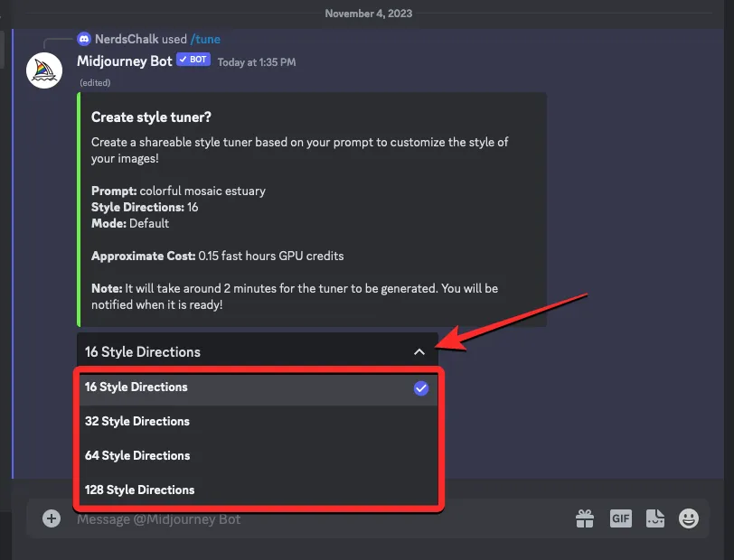This screenshot has height=560, width=734.
Task: Click the /tune command link
Action: coord(205,40)
